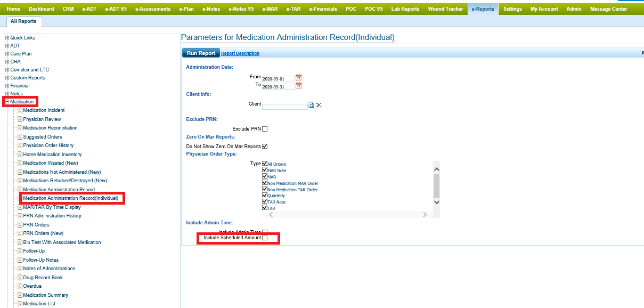Image resolution: width=644 pixels, height=308 pixels.
Task: Click the Drug Record Book report icon
Action: pos(20,278)
